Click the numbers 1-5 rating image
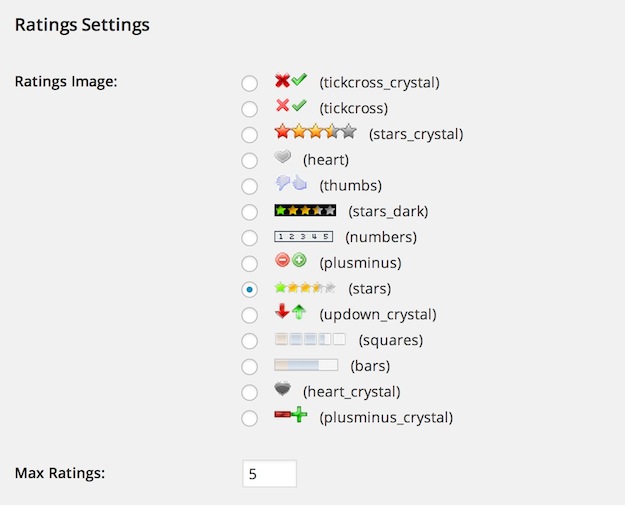Viewport: 625px width, 505px height. (303, 236)
